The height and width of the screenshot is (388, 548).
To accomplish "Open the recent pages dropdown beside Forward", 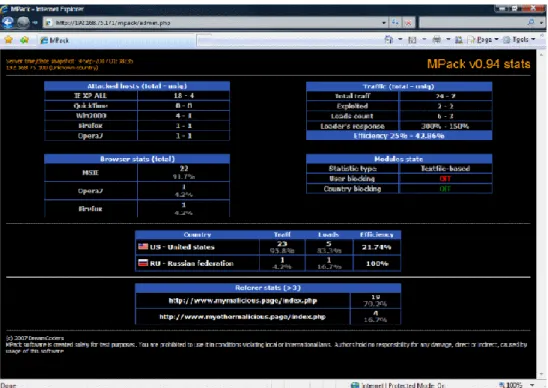I will 35,23.
